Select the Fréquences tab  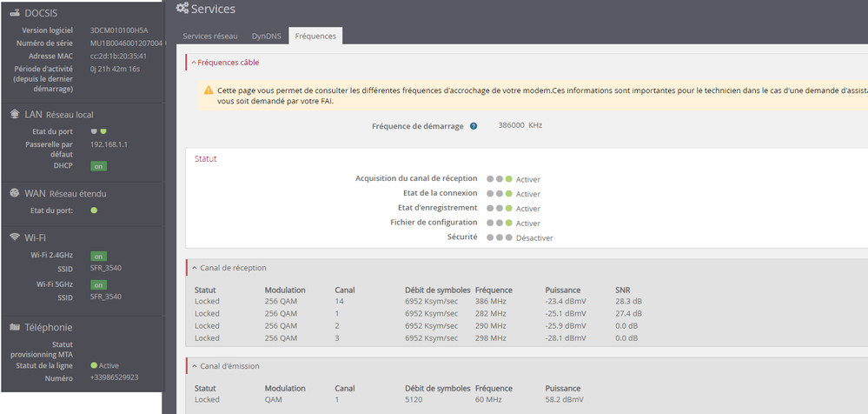tap(315, 36)
